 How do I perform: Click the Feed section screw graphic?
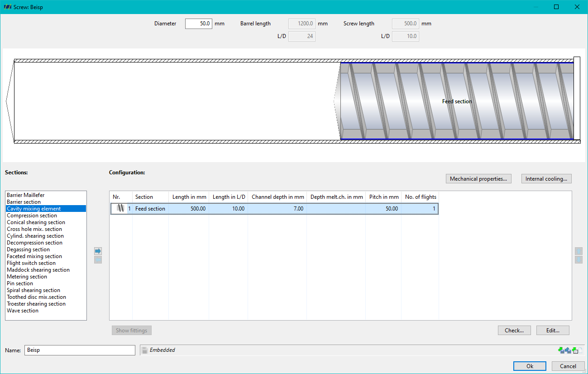pyautogui.click(x=457, y=101)
